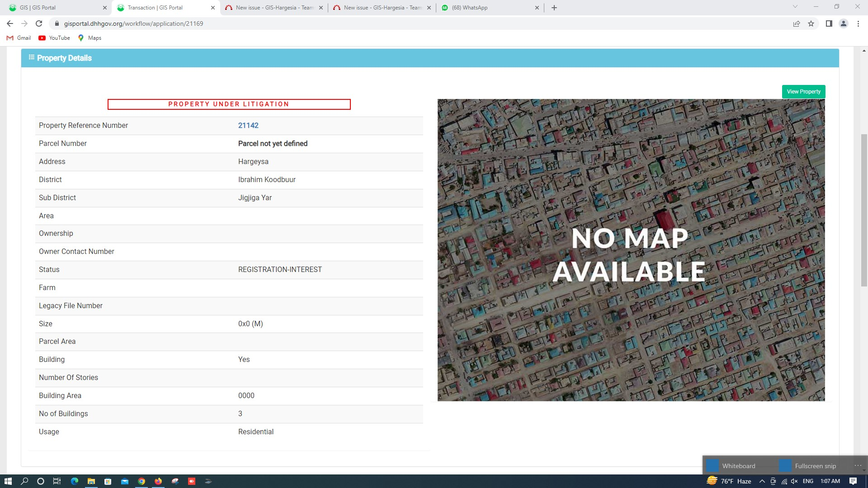This screenshot has height=488, width=868.
Task: Open Cortana from the taskbar
Action: [41, 481]
